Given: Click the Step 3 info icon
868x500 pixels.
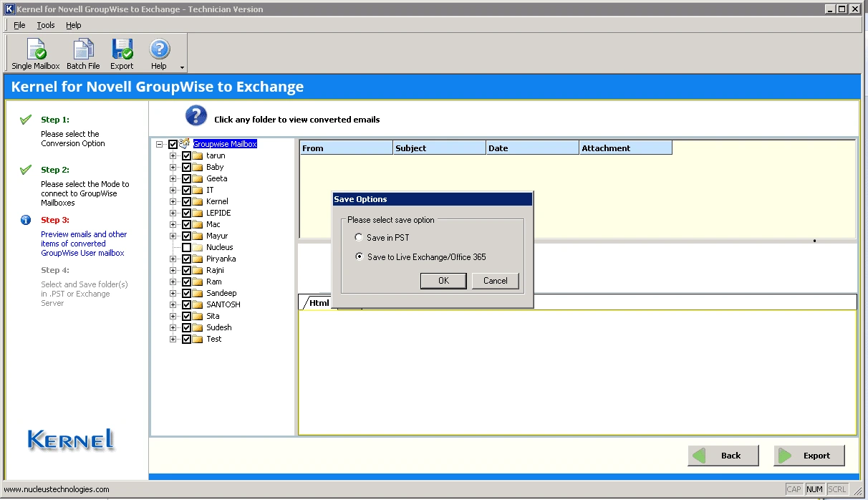Looking at the screenshot, I should (26, 220).
